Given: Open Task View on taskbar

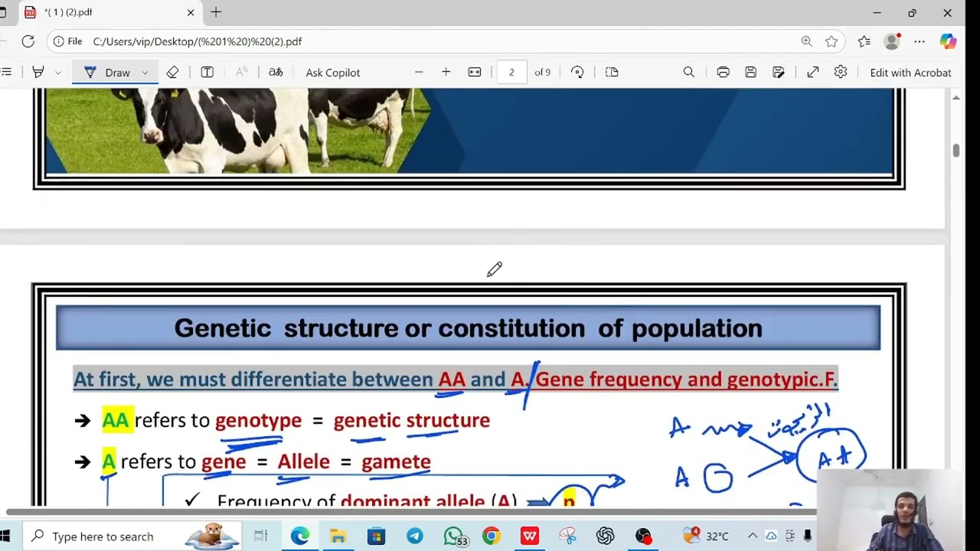Looking at the screenshot, I should click(260, 536).
